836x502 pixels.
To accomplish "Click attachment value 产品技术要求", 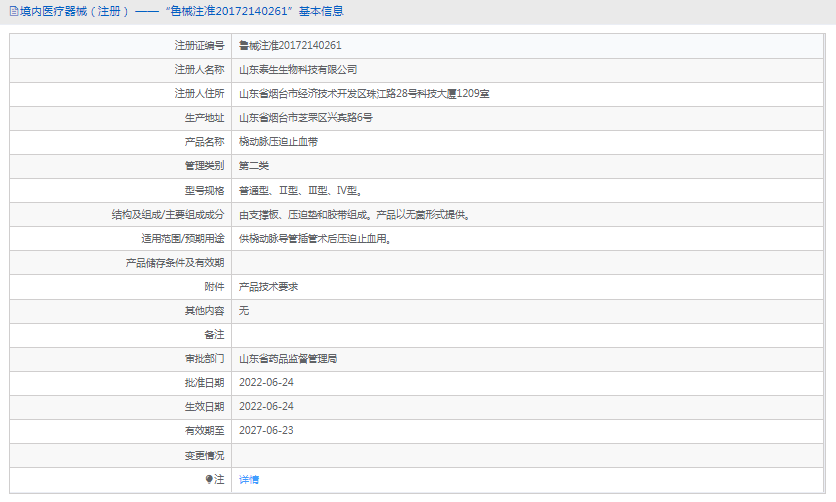I will 269,287.
